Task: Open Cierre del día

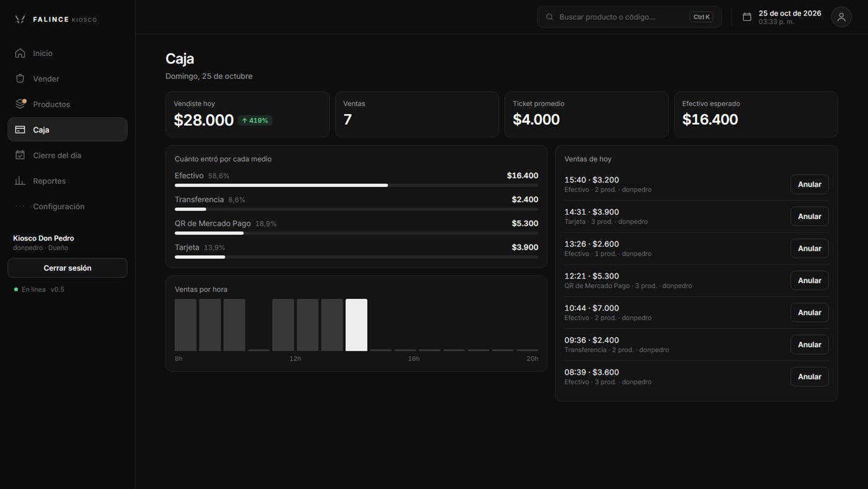Action: pos(68,155)
